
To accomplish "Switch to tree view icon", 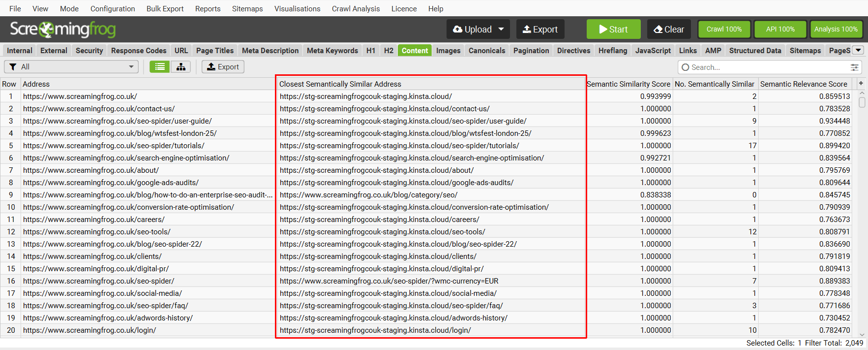I will click(x=181, y=67).
